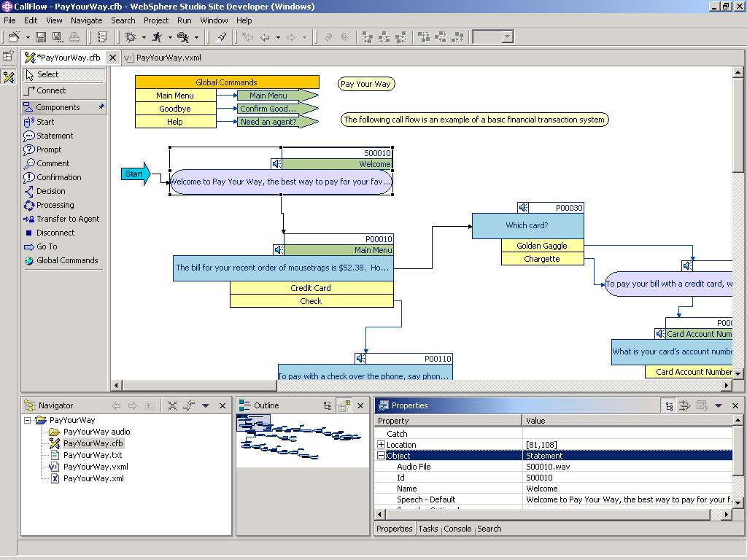Select the Prompt component in palette
747x560 pixels.
coord(48,149)
